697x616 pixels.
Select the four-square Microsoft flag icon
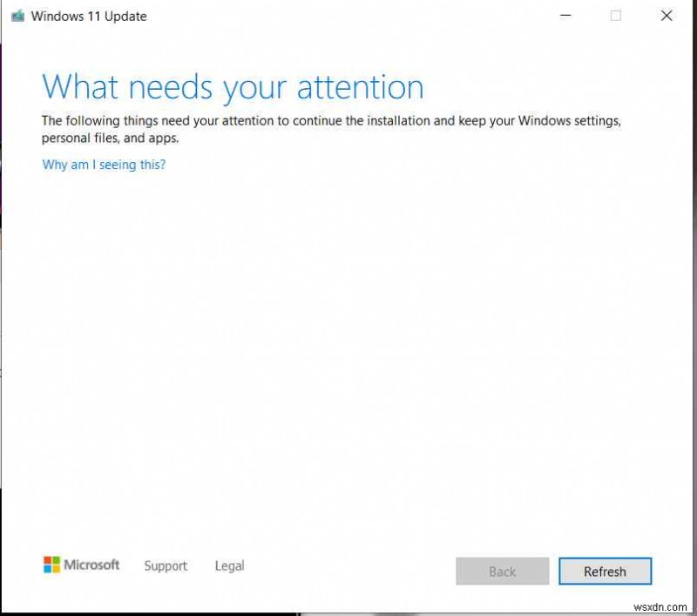click(x=51, y=565)
